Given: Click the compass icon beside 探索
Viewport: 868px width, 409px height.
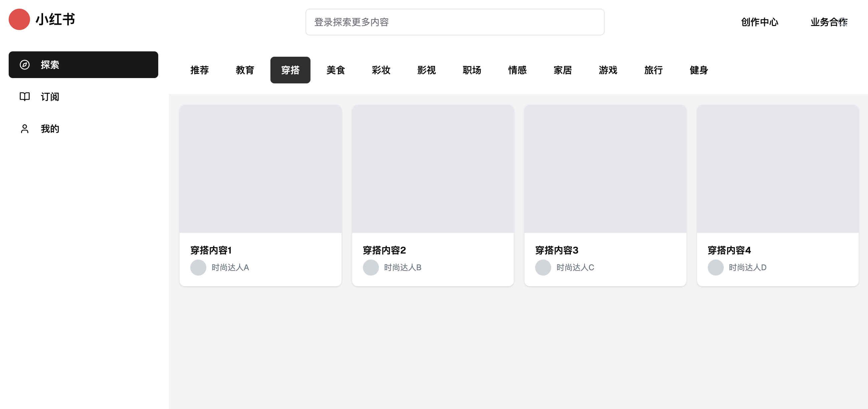Looking at the screenshot, I should pos(25,65).
